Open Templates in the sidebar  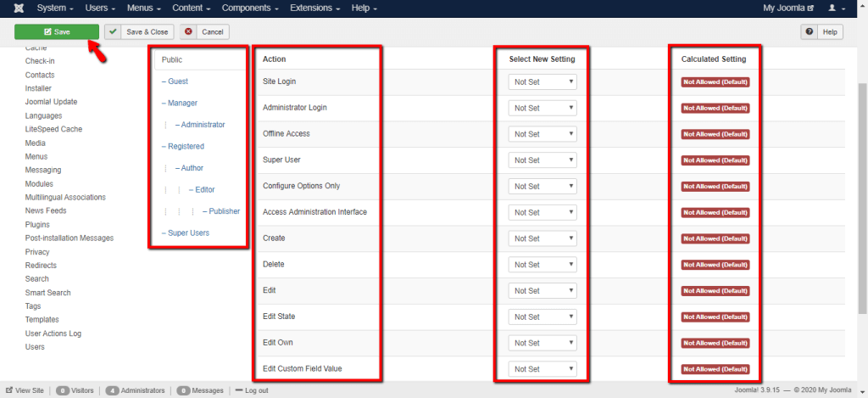tap(42, 320)
